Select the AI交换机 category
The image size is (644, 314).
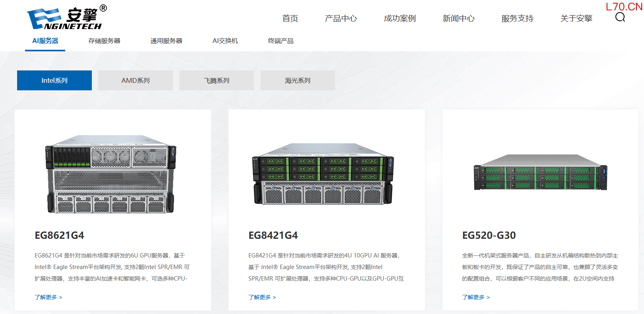[225, 41]
